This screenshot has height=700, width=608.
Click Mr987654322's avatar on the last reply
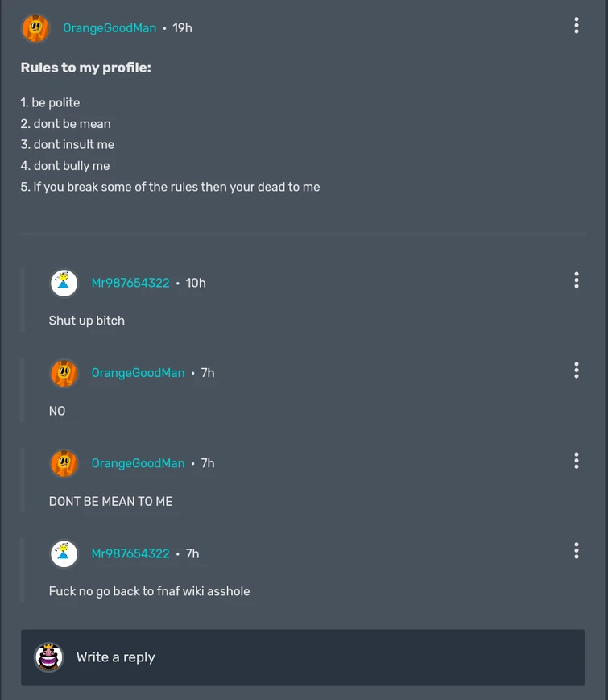64,553
